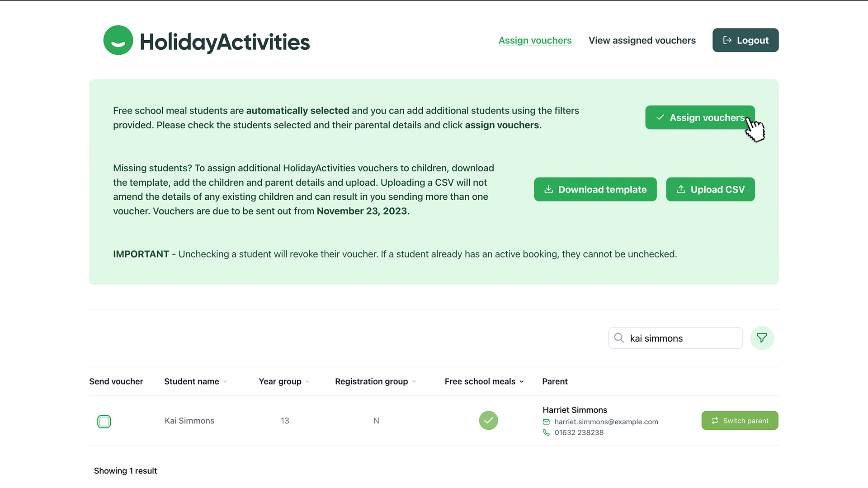Click the HolidayActivities smiley logo

point(118,40)
